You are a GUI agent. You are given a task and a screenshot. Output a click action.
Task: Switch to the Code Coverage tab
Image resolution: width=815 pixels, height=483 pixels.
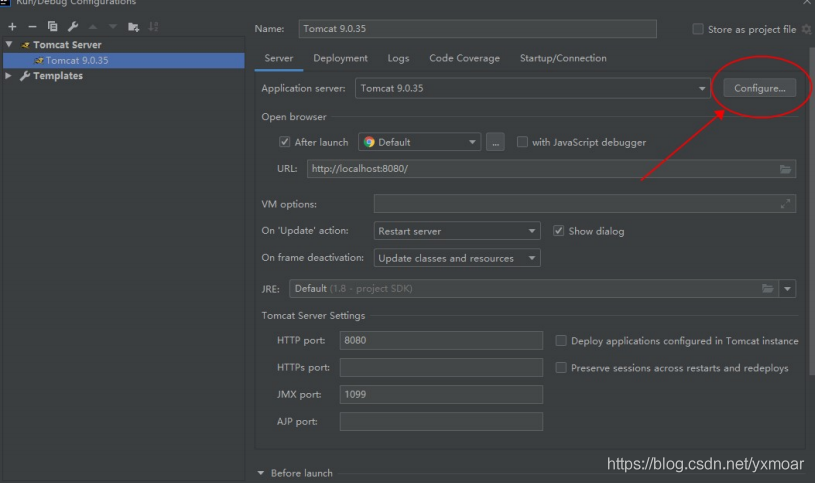tap(464, 58)
